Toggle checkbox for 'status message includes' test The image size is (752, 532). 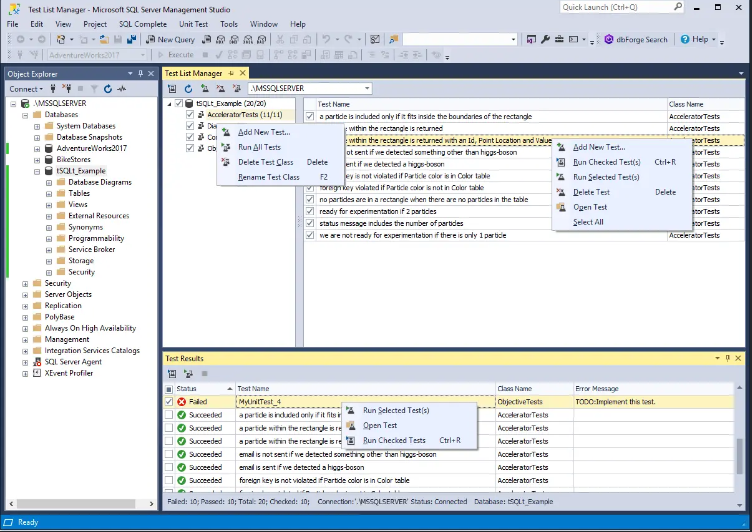click(310, 223)
